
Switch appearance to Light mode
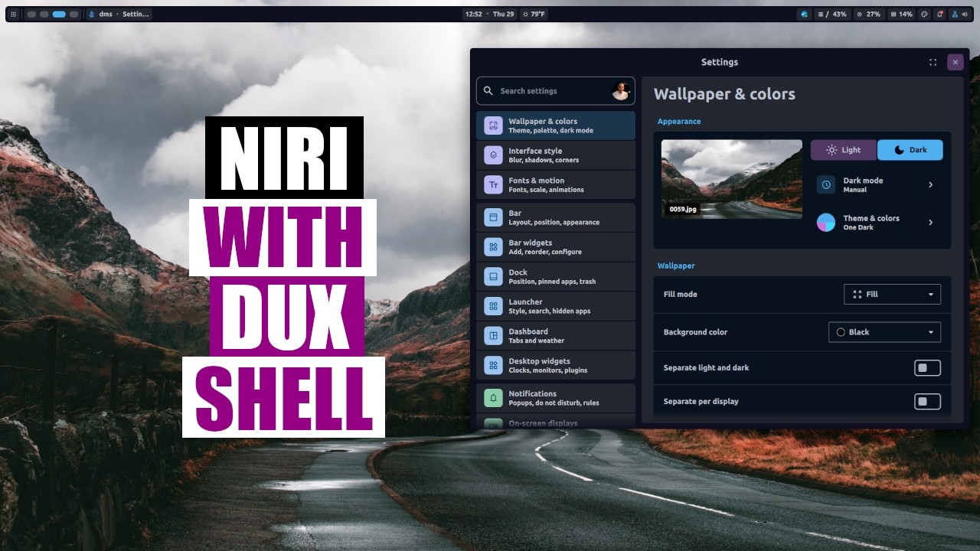844,150
